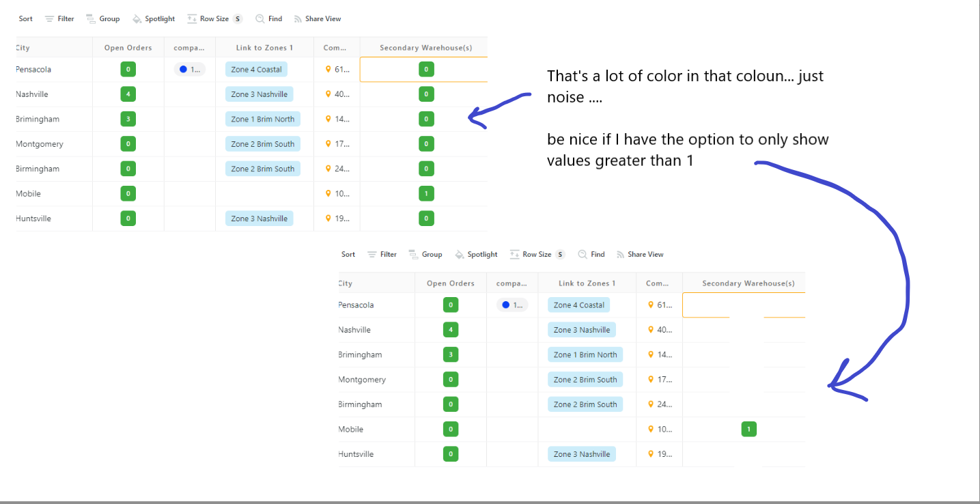980x504 pixels.
Task: Select Sort in the lower table toolbar
Action: tap(348, 255)
